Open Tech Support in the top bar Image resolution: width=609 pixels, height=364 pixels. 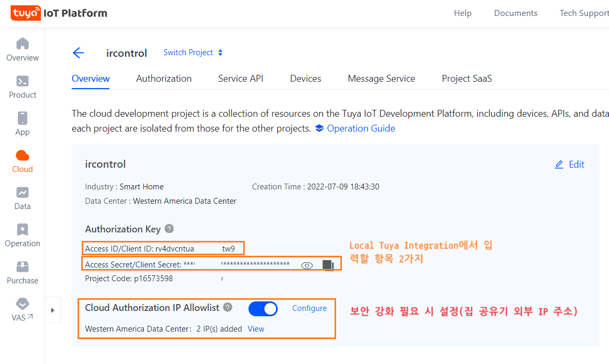pos(584,13)
